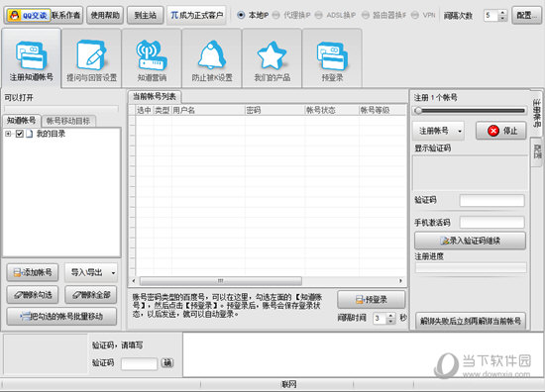Click the 预登录 button below the list

click(x=372, y=300)
